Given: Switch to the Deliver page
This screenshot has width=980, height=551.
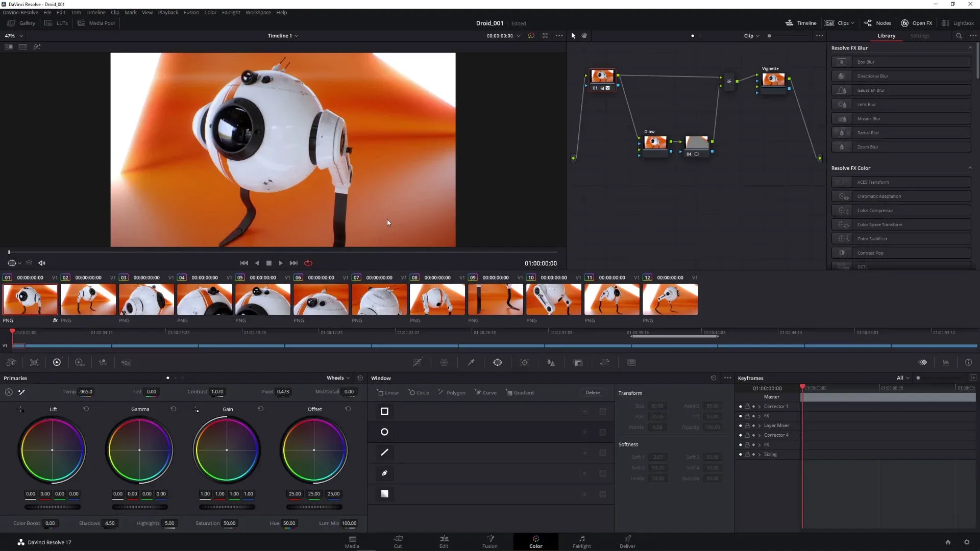Looking at the screenshot, I should (x=627, y=542).
